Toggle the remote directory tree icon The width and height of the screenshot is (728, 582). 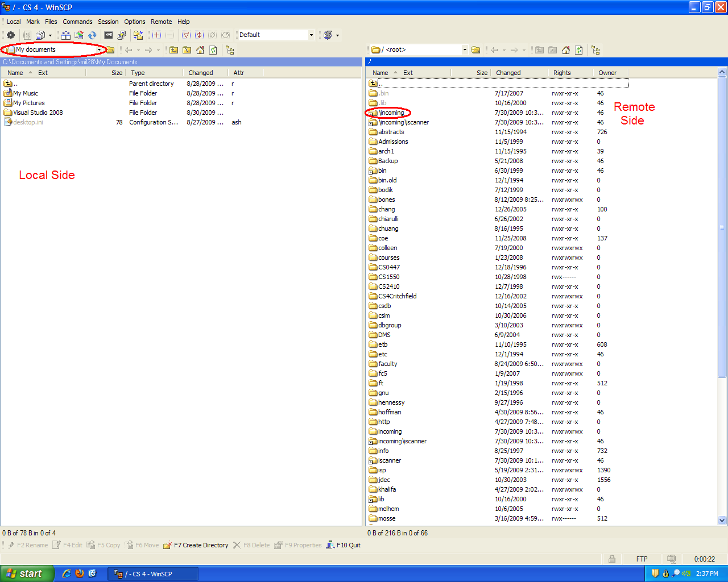tap(595, 50)
